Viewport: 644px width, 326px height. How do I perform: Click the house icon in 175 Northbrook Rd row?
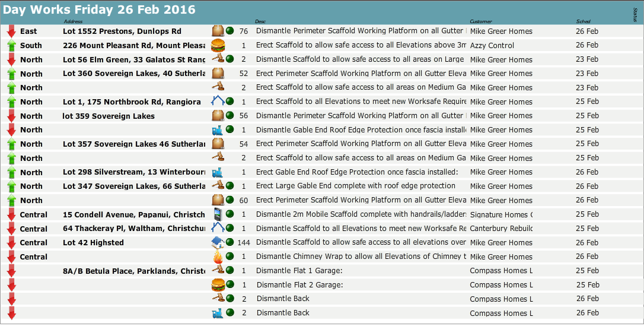(x=218, y=101)
